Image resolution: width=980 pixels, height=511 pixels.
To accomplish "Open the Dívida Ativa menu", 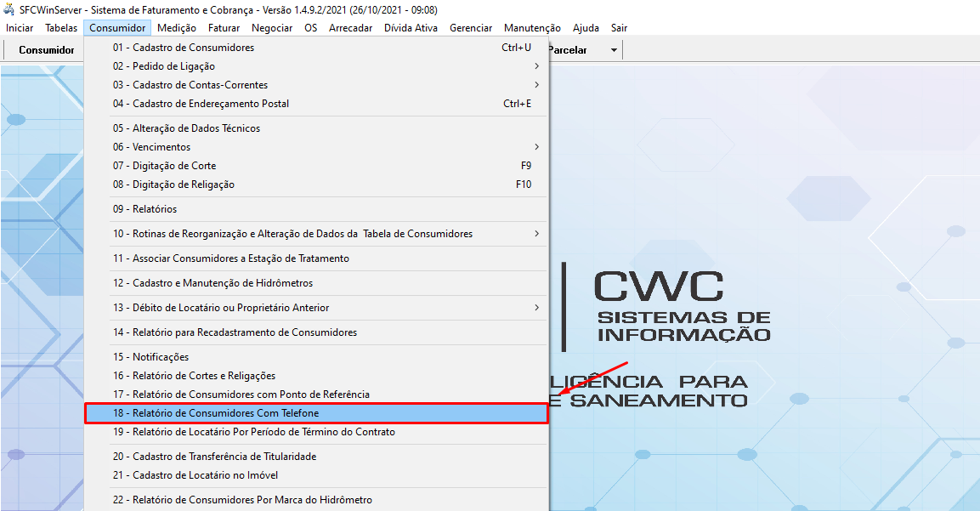I will 411,28.
